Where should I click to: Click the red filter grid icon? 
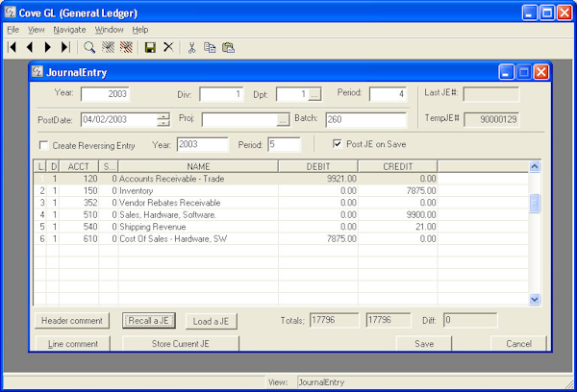pos(126,47)
